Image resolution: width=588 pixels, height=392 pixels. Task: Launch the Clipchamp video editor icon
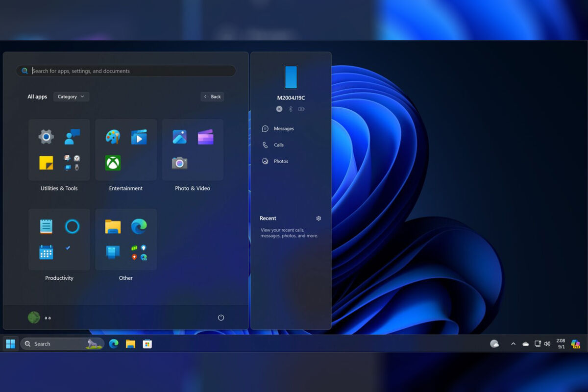tap(205, 137)
